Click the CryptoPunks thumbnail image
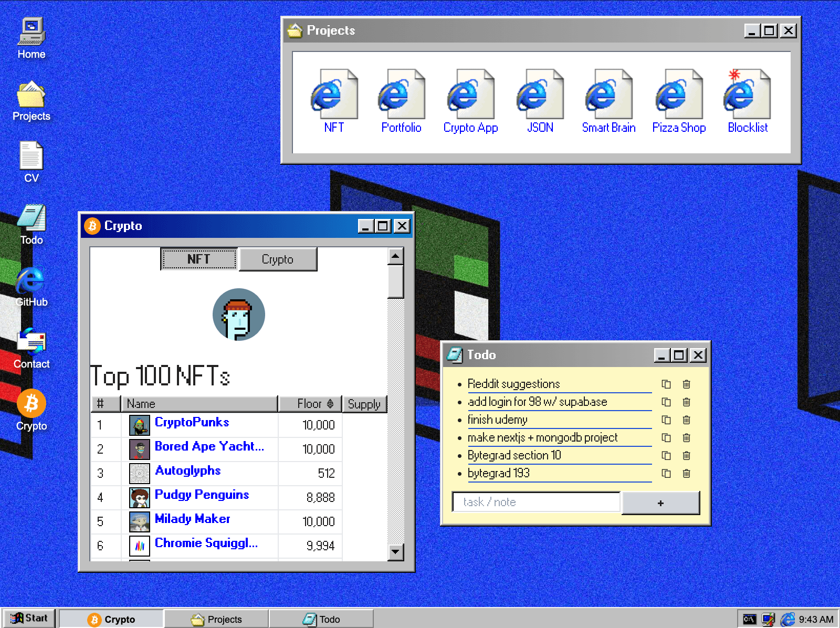840x628 pixels. click(140, 425)
